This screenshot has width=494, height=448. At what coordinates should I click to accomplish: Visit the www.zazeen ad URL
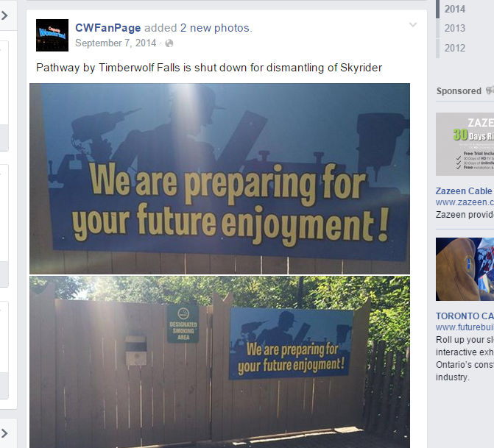pyautogui.click(x=465, y=202)
